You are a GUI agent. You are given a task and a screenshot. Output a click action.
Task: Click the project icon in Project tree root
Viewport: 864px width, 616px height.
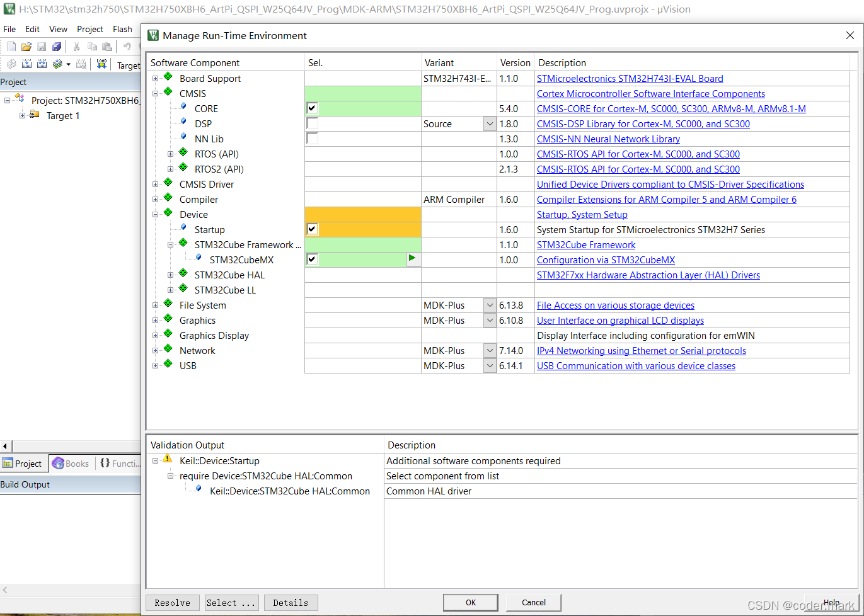tap(20, 99)
